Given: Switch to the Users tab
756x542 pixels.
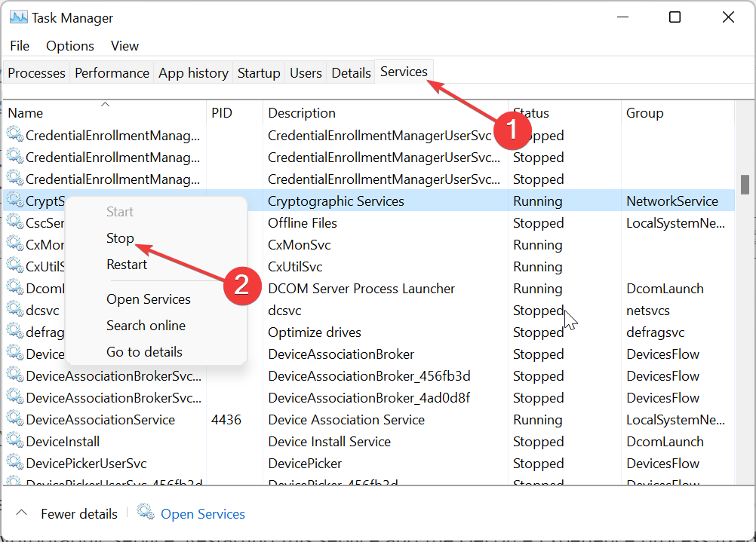Looking at the screenshot, I should (306, 73).
